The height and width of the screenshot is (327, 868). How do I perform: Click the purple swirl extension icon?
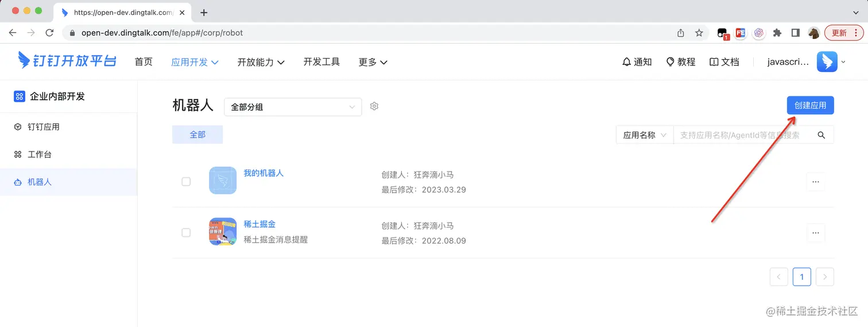[x=759, y=33]
